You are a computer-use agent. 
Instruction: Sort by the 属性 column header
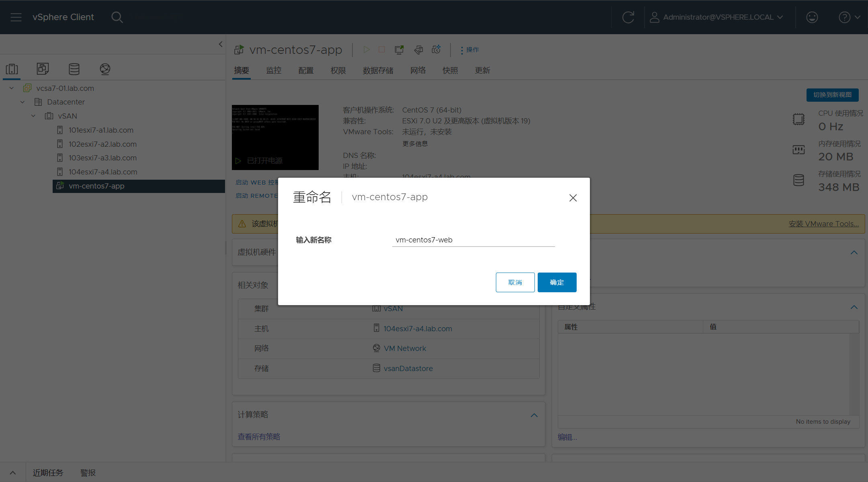[631, 327]
